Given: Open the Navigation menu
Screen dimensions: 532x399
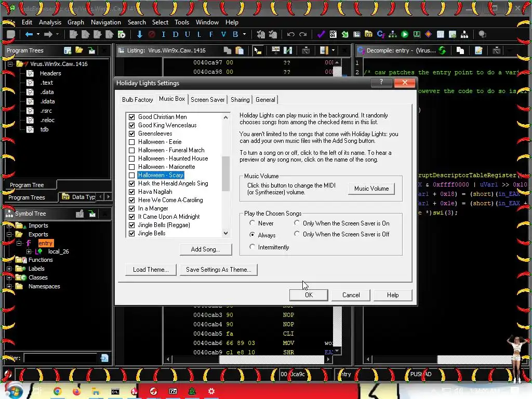Looking at the screenshot, I should [x=105, y=22].
